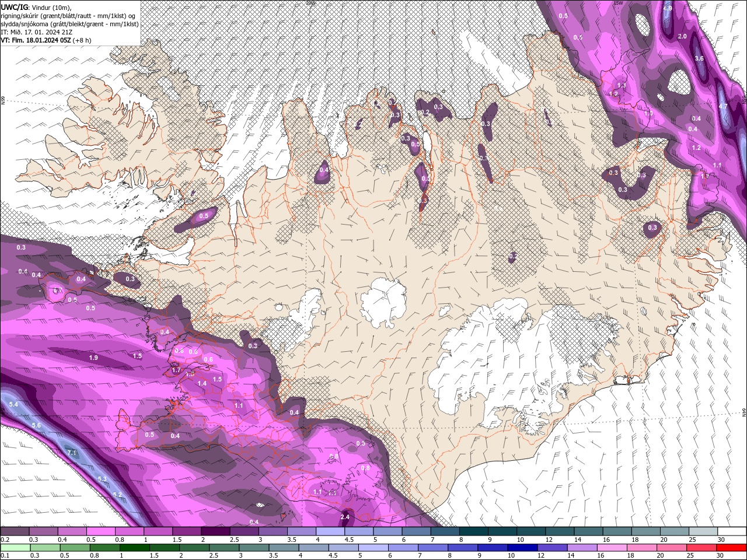The height and width of the screenshot is (560, 747).
Task: Click the '7.1' precipitation value on the map
Action: [71, 453]
